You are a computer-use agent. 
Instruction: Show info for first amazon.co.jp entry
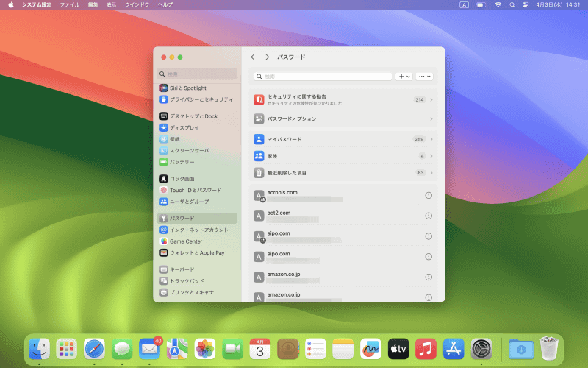pos(429,277)
